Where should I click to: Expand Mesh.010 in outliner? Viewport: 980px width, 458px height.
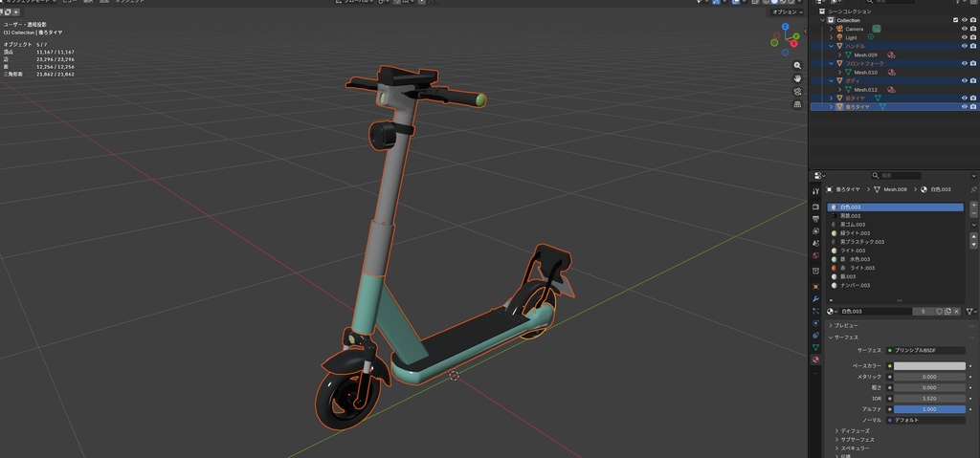pos(840,73)
